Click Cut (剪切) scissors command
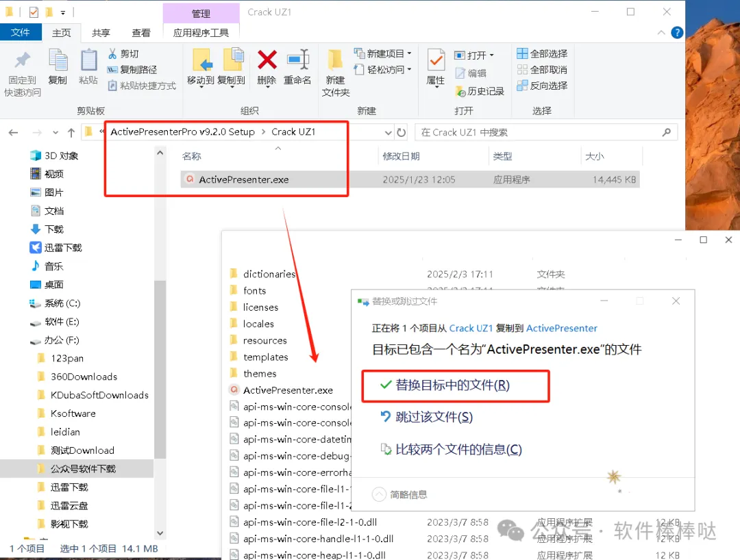The width and height of the screenshot is (740, 560). [123, 53]
